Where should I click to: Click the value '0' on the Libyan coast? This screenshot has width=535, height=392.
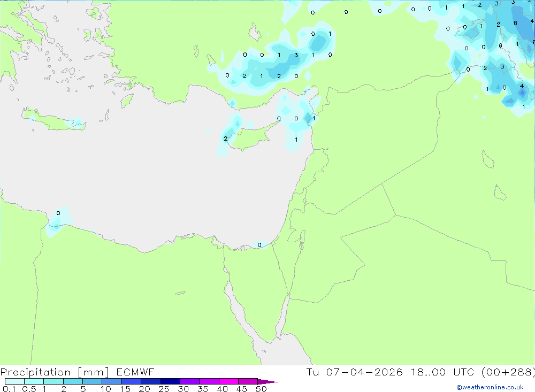(x=58, y=213)
